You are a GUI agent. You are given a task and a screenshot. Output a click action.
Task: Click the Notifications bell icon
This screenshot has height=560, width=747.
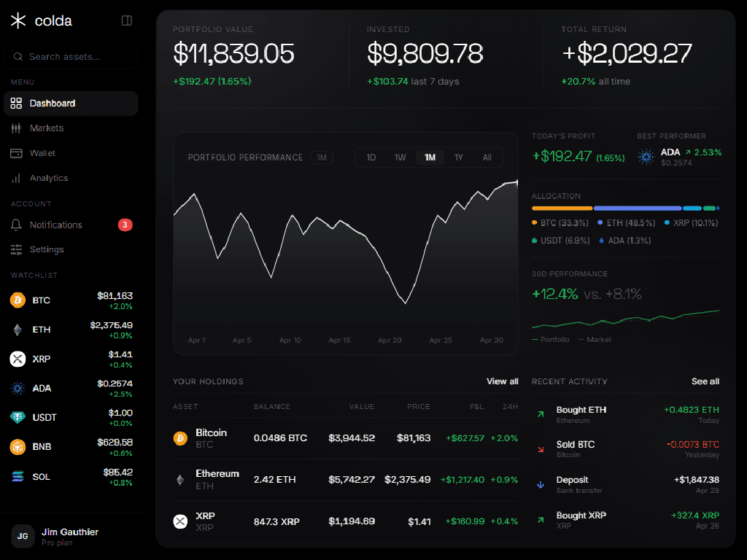coord(16,225)
